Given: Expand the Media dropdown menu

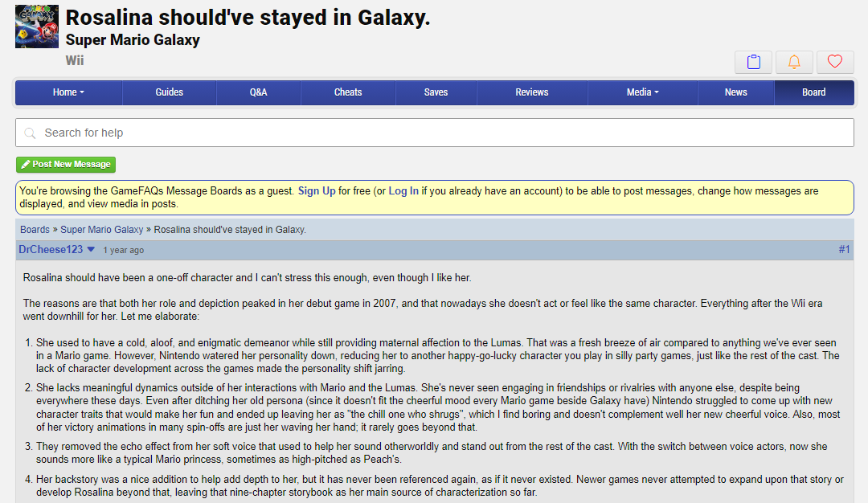Looking at the screenshot, I should point(643,92).
